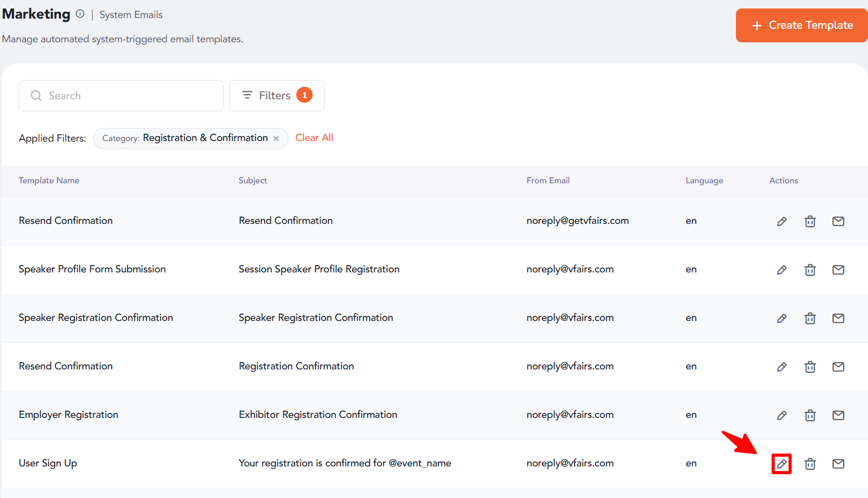
Task: Click the info icon next to Marketing
Action: click(80, 14)
